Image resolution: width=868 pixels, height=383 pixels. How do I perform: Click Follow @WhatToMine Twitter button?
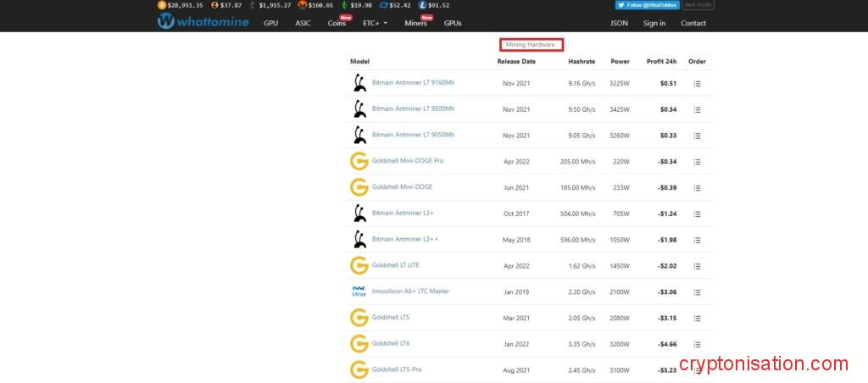click(x=647, y=4)
